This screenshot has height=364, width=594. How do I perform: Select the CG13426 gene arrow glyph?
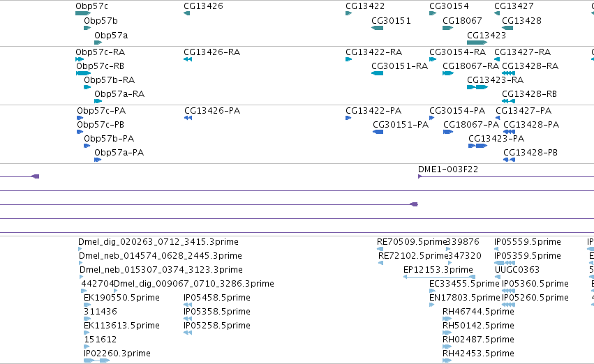pos(187,14)
